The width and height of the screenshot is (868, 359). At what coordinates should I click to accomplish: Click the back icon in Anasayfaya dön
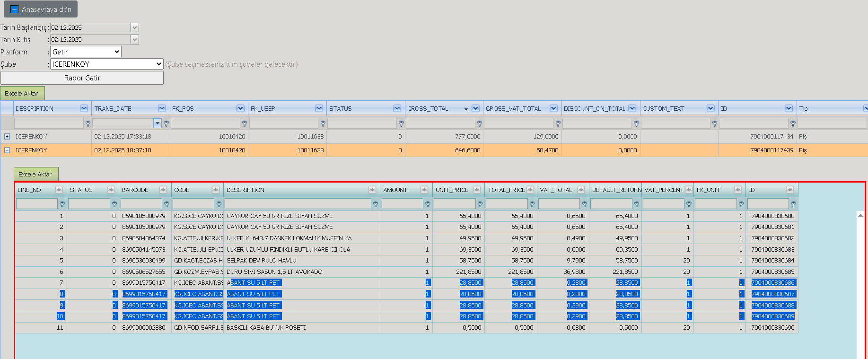click(14, 9)
